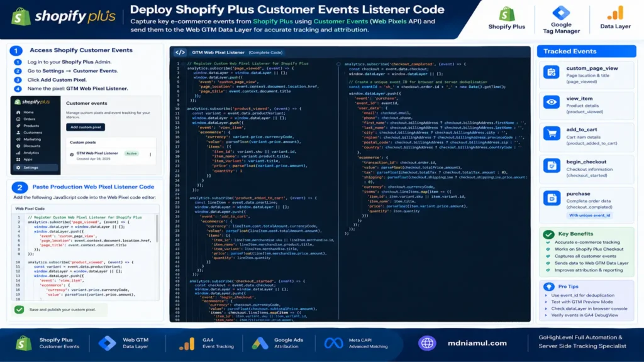Viewport: 644px width, 362px height.
Task: Click the checkmark beside Accurate e-commerce tracking
Action: pos(548,243)
